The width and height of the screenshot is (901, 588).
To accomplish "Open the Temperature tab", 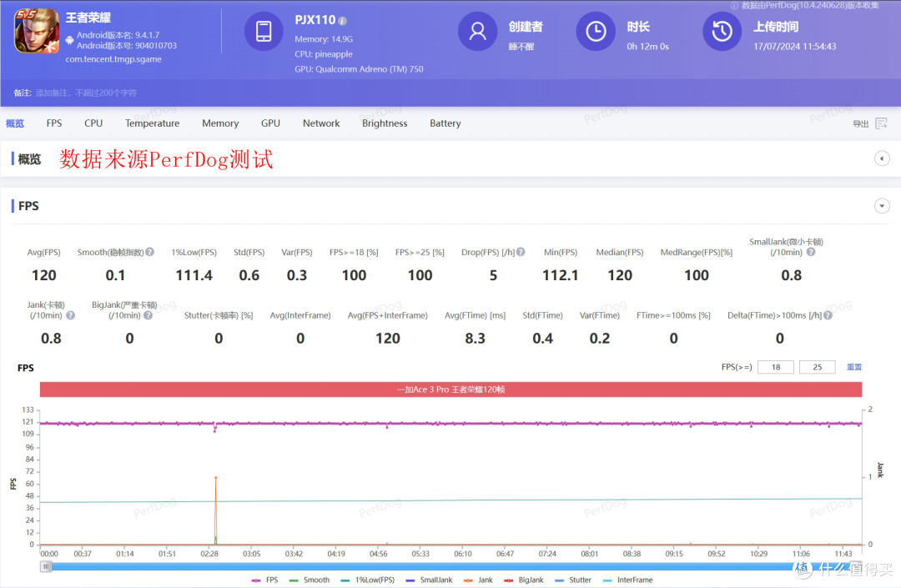I will pos(153,123).
